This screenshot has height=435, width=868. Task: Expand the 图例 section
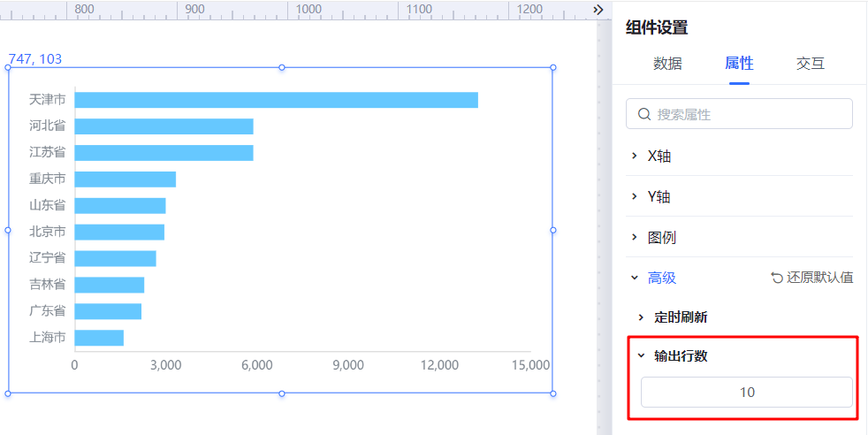[739, 238]
